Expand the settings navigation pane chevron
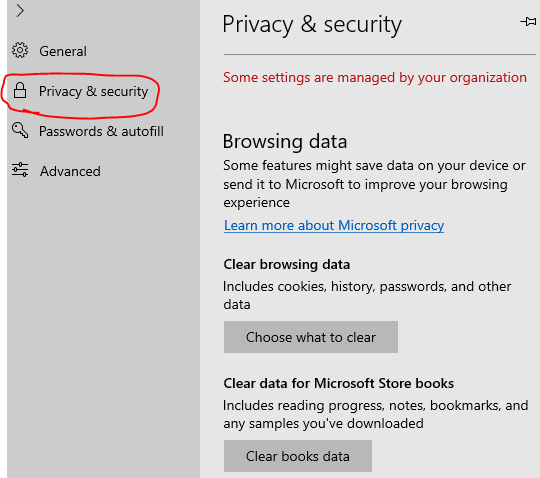 click(20, 11)
